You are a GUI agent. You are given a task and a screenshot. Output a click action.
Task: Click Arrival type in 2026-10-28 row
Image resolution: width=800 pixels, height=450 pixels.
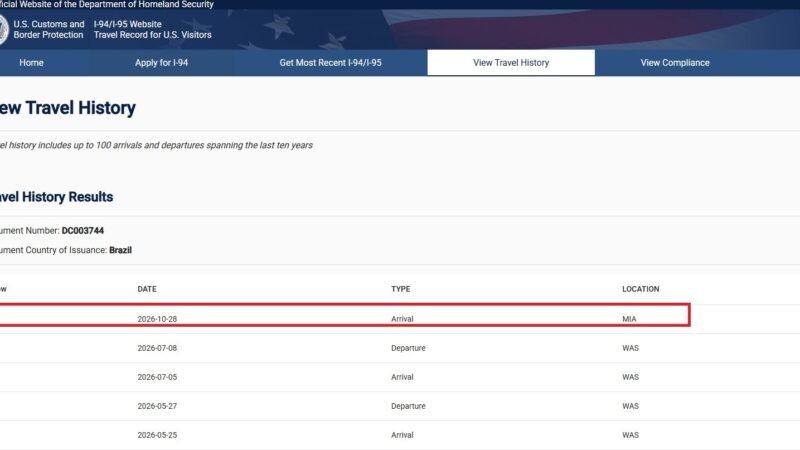click(x=402, y=319)
